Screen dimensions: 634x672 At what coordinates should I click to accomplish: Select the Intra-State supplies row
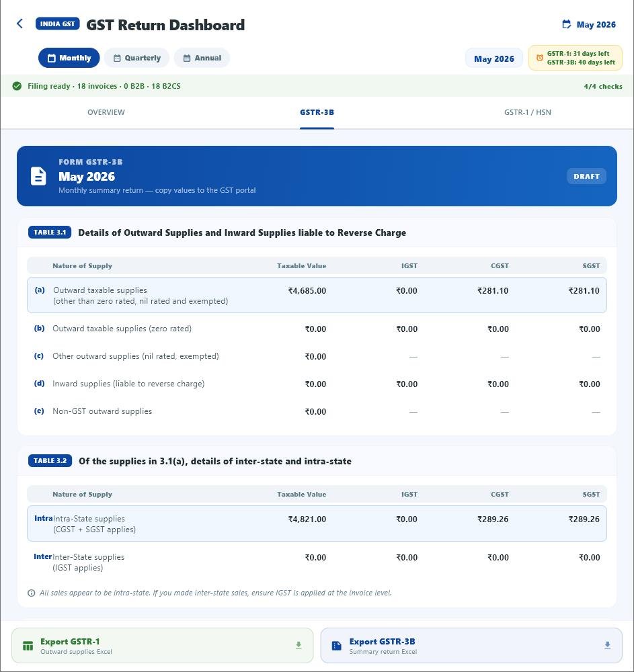[317, 523]
